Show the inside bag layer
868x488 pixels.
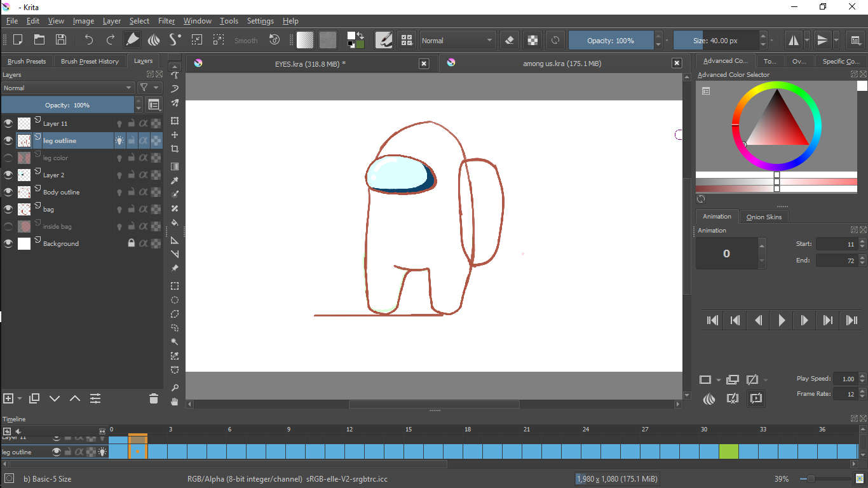[x=8, y=226]
